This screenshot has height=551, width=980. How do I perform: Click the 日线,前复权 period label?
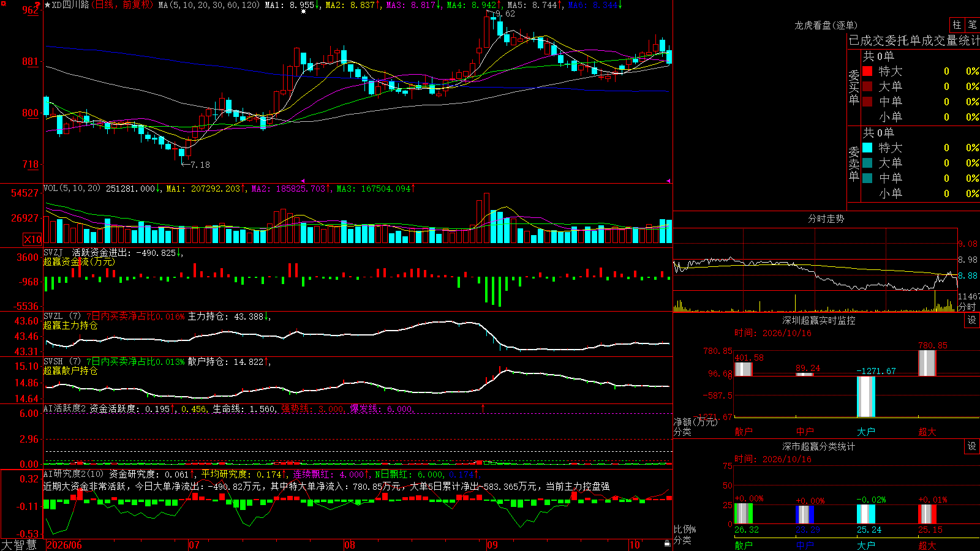(x=122, y=5)
